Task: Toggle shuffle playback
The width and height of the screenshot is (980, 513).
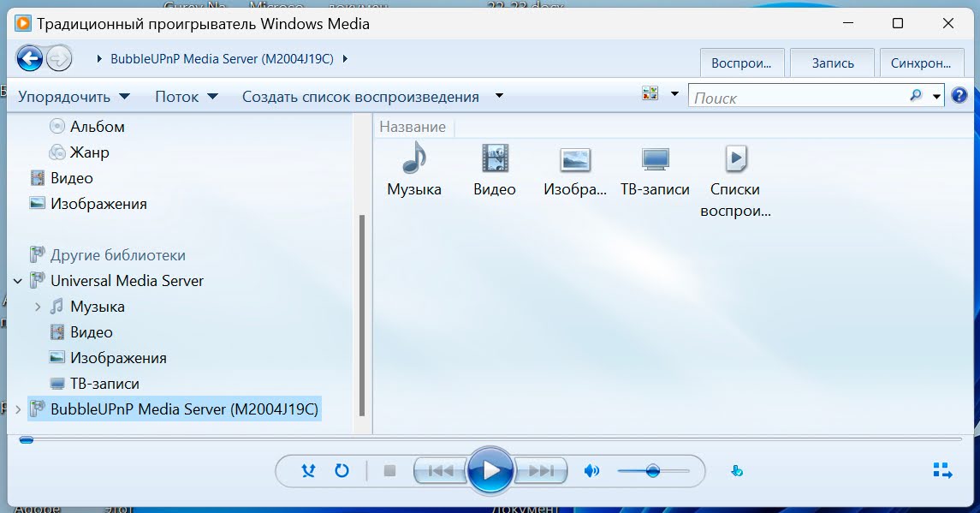Action: pos(307,470)
